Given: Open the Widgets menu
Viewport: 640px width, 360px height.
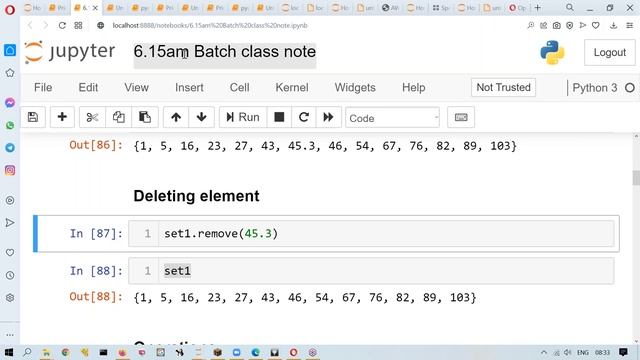Looking at the screenshot, I should click(355, 87).
